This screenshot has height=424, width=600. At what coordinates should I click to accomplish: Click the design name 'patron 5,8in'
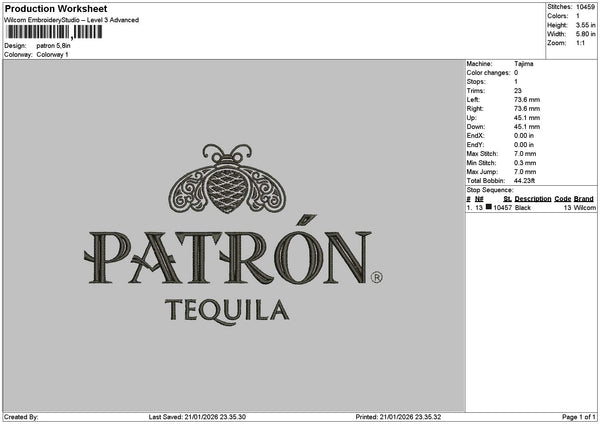(x=53, y=46)
